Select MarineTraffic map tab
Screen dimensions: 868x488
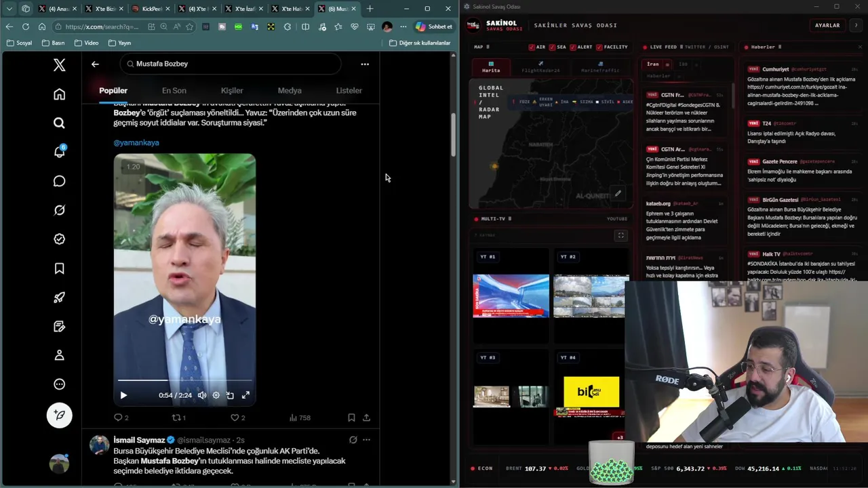tap(600, 66)
